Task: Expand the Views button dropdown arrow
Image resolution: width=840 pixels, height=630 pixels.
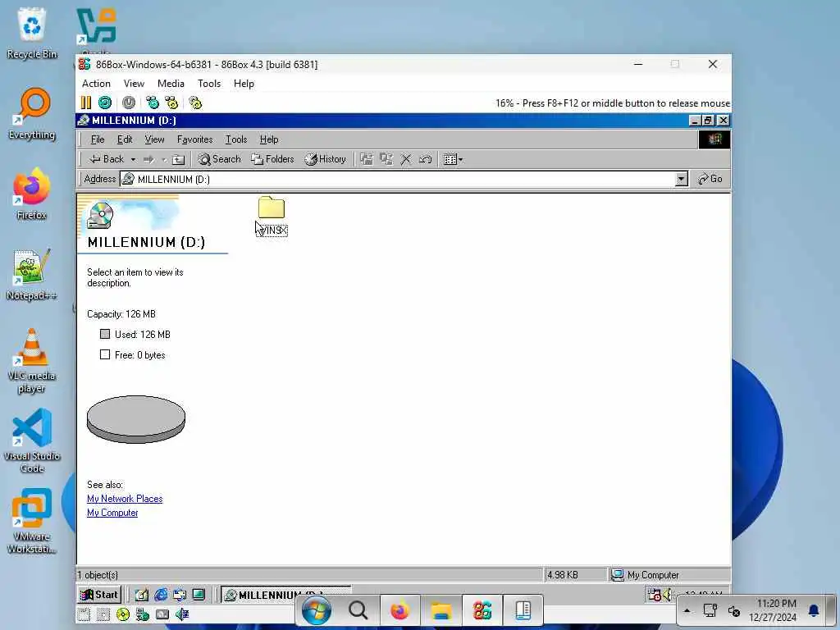Action: point(460,160)
